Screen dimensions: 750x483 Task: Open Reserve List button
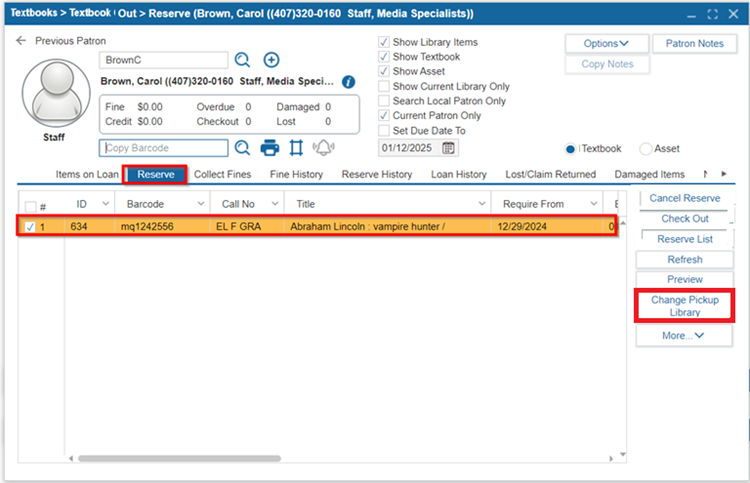tap(684, 239)
